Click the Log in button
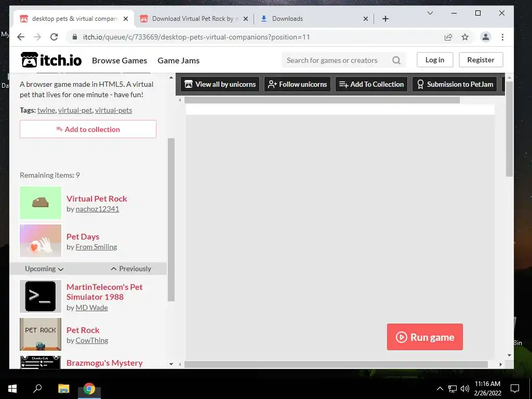532x399 pixels. tap(435, 60)
